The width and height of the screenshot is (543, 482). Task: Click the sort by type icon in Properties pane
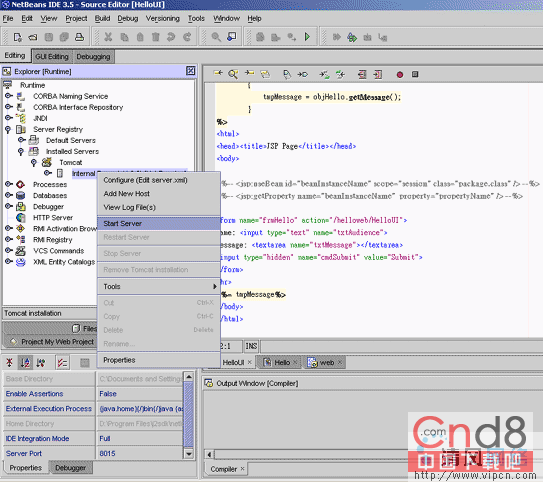coord(41,363)
